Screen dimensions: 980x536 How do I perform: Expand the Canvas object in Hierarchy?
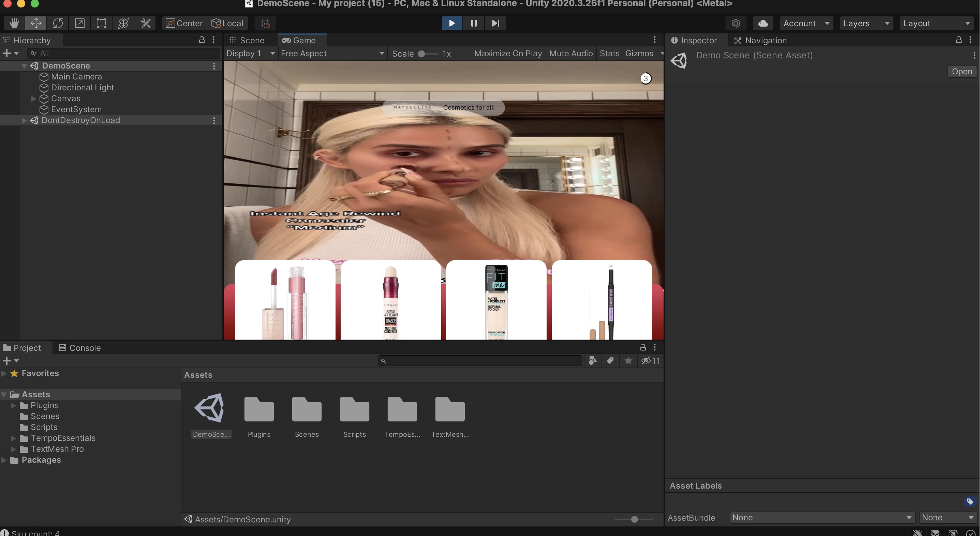(x=33, y=99)
